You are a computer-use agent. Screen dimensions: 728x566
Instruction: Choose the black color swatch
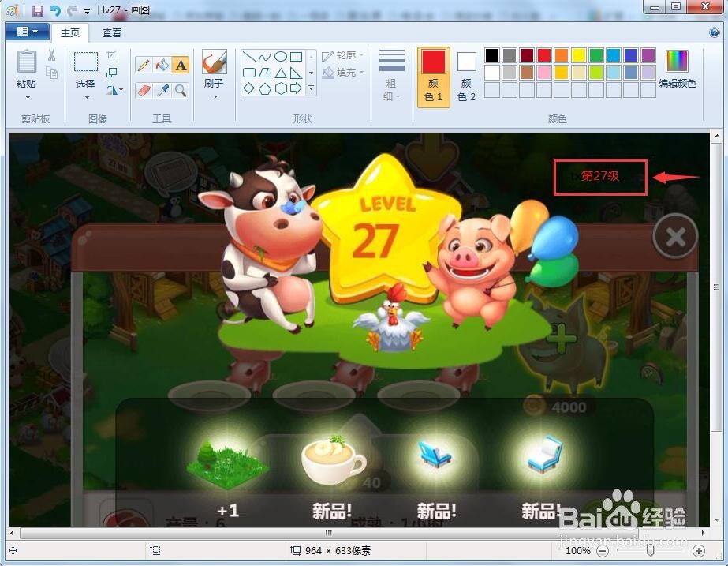(x=491, y=55)
